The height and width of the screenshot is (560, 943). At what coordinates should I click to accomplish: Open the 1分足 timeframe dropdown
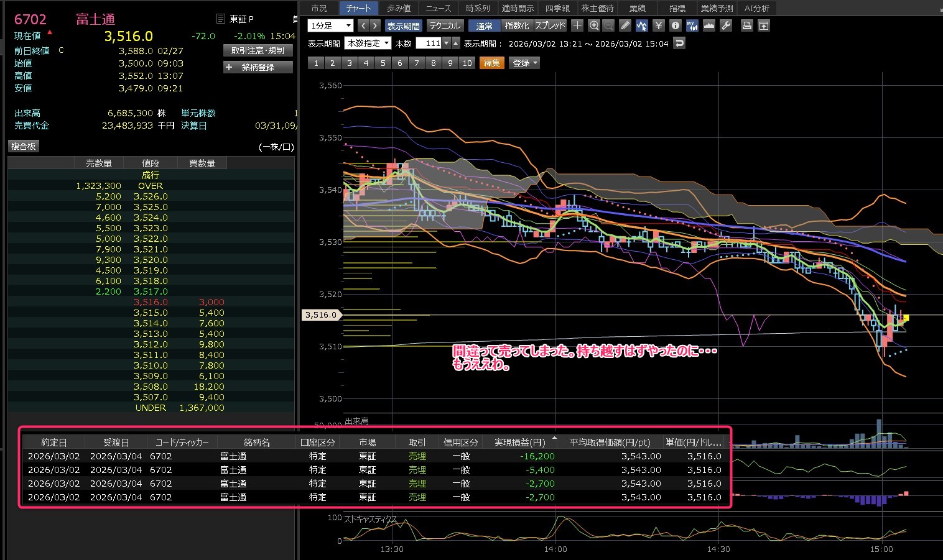(330, 25)
